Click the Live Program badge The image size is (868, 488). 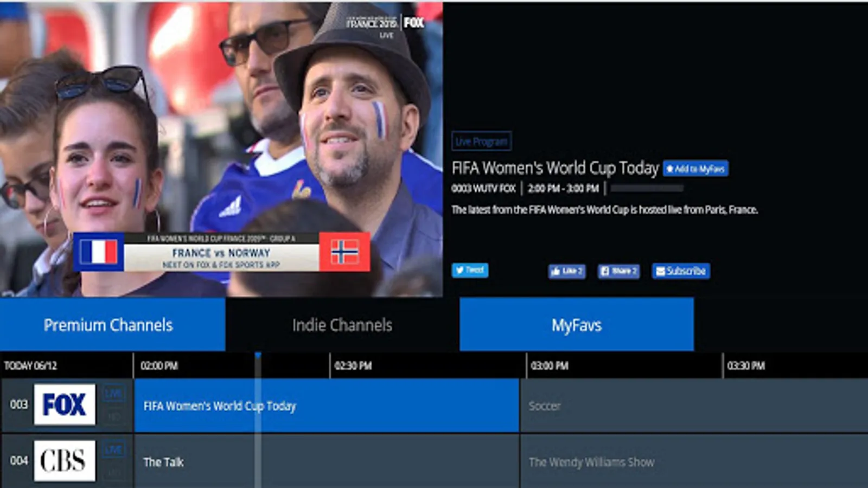(x=481, y=142)
